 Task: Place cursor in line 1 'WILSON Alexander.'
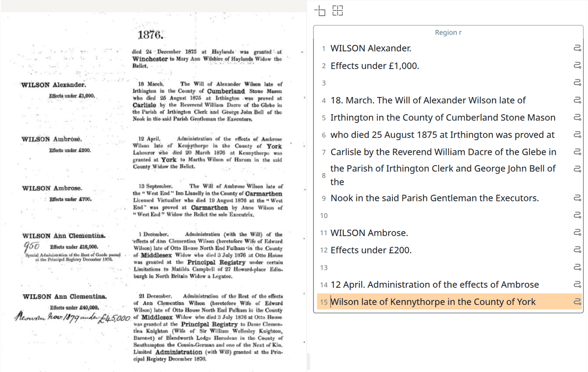tap(371, 48)
